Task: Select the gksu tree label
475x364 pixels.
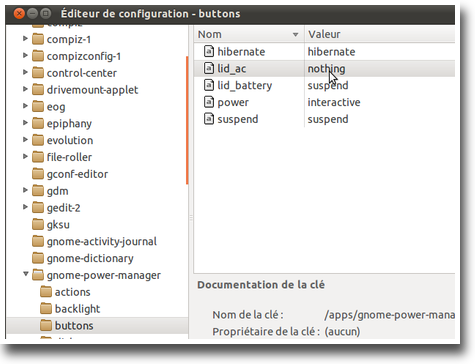Action: coord(58,225)
